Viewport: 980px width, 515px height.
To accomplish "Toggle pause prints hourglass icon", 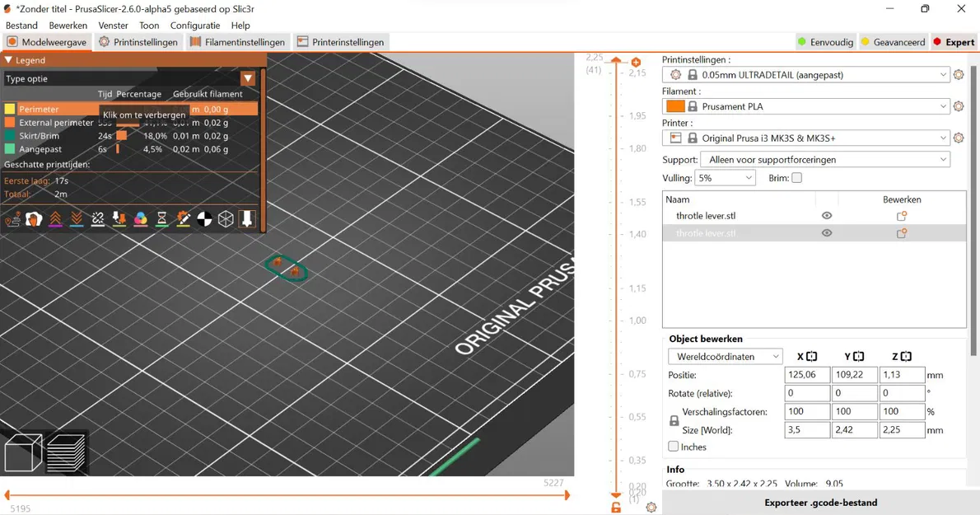I will coord(162,218).
